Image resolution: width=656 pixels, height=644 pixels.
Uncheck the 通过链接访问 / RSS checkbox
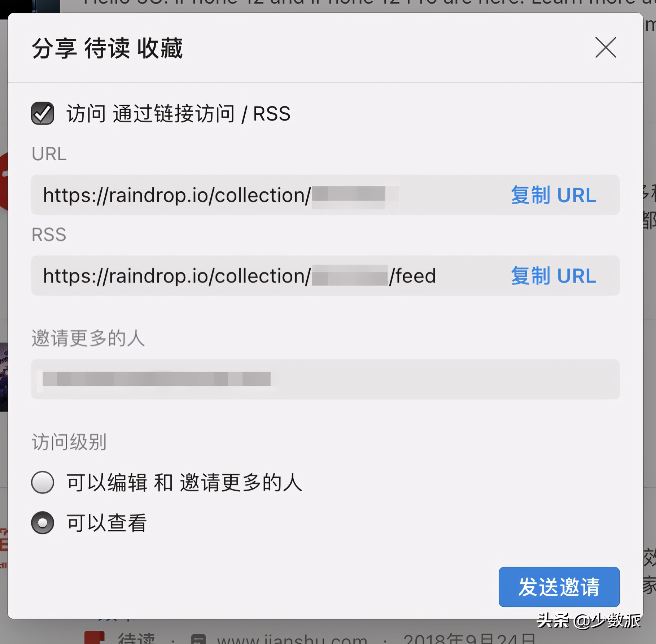43,113
